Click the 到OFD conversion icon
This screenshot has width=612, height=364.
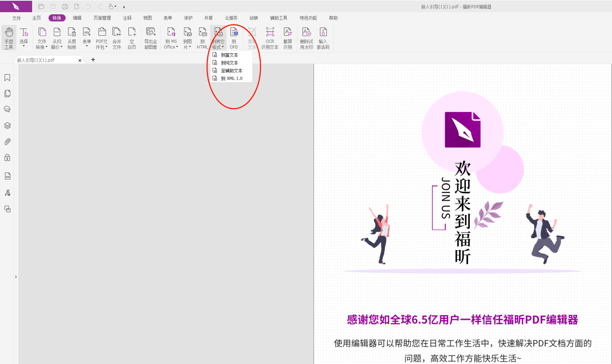coord(234,37)
